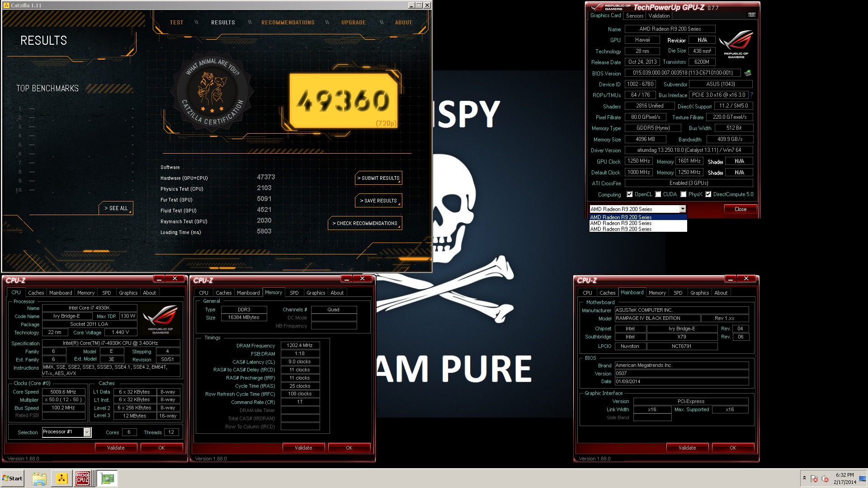
Task: Select the Graphics Card tab in GPU-Z
Action: (x=605, y=15)
